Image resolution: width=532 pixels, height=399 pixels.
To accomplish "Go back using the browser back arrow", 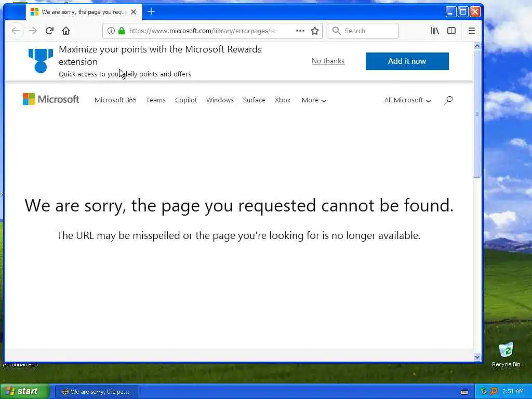I will click(x=16, y=31).
